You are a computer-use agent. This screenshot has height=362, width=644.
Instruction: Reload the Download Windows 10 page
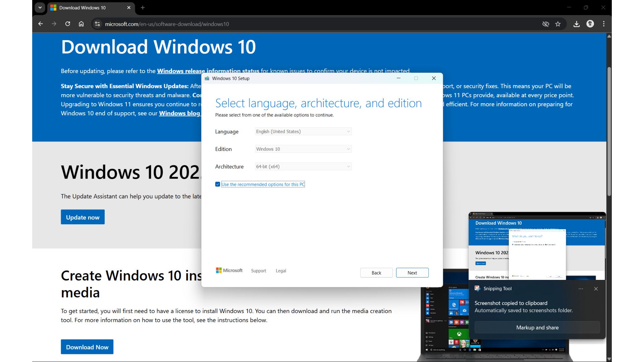coord(68,24)
